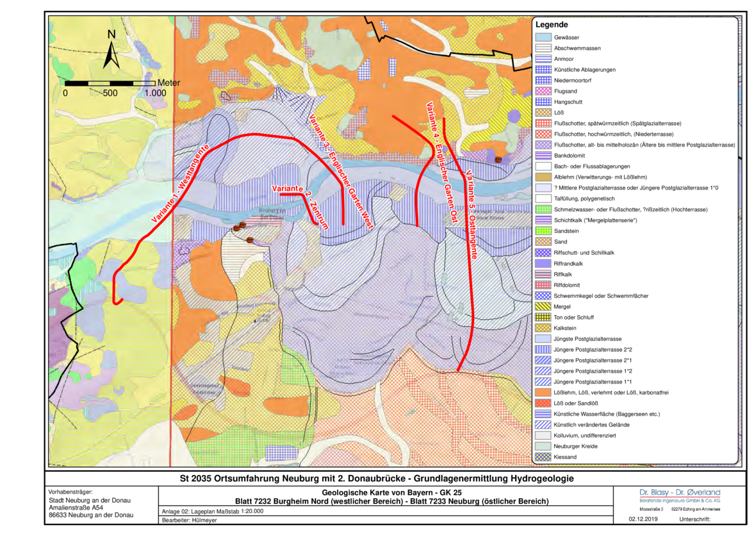Click the 'Ablehm (Verwitterungs- mit Lößlehm)' entry
Viewport: 756px width, 534px height.
(x=600, y=177)
